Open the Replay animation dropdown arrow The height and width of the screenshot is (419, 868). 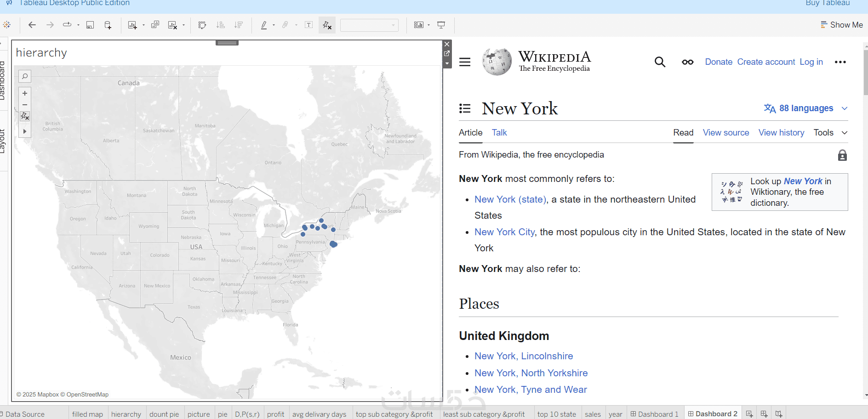pos(78,25)
